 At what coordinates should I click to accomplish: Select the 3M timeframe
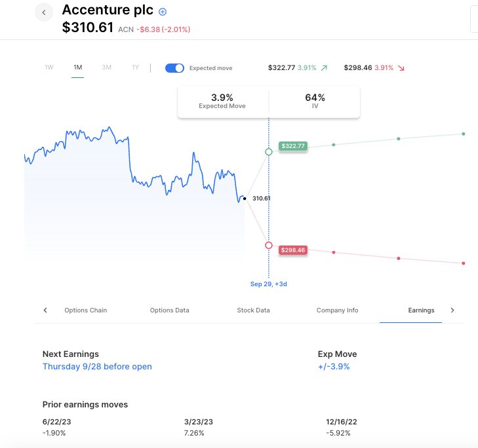(106, 67)
